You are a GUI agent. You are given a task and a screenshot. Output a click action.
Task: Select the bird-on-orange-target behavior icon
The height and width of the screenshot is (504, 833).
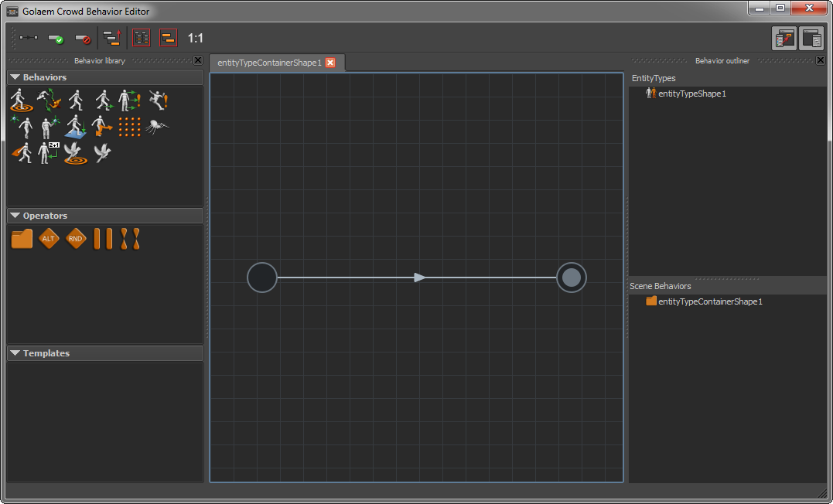76,153
